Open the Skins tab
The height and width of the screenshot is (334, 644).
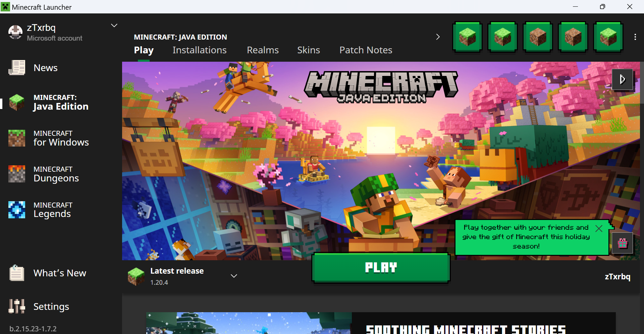click(x=309, y=50)
